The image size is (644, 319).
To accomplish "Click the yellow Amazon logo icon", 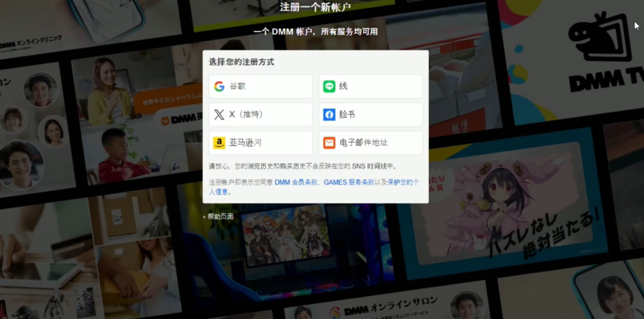I will (x=219, y=143).
